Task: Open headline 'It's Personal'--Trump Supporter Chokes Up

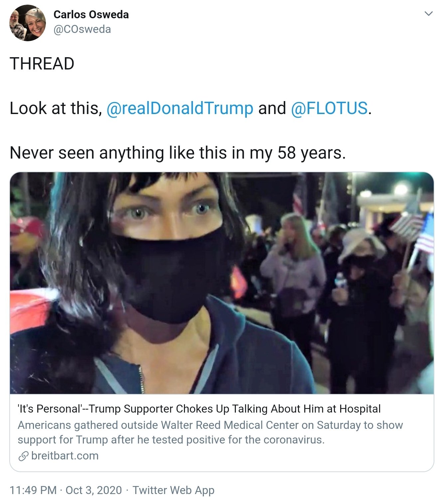Action: click(199, 409)
